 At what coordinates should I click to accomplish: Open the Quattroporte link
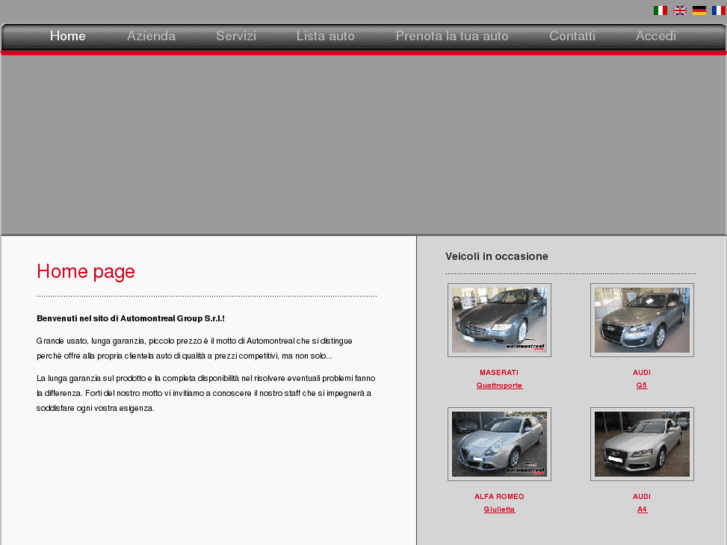[x=499, y=385]
